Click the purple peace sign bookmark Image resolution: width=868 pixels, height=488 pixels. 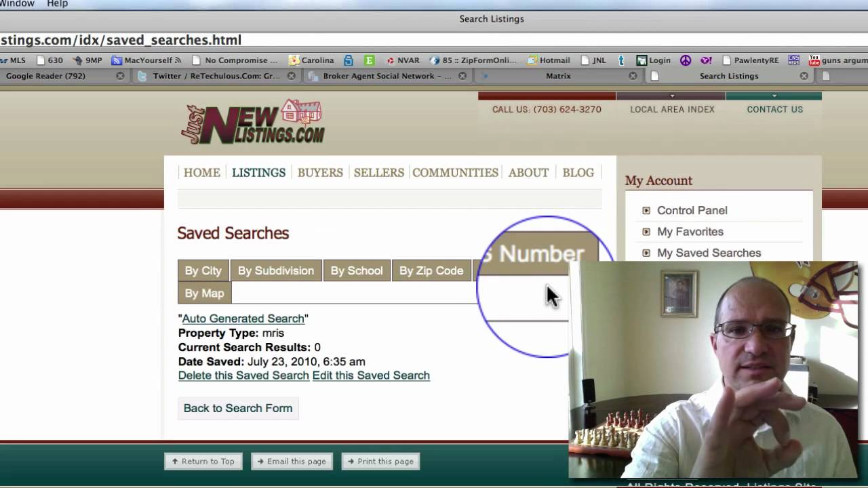click(x=685, y=60)
